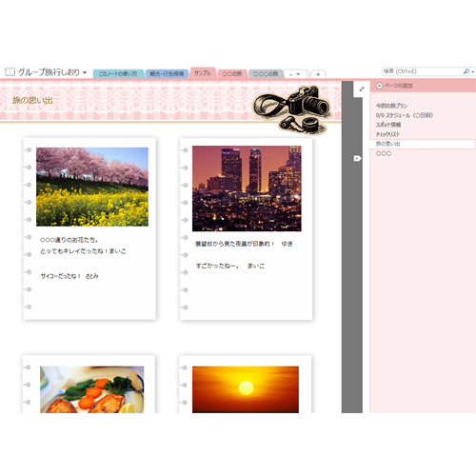This screenshot has width=476, height=476.
Task: Click the notebook book icon beside グループ旅行しおり
Action: click(10, 72)
